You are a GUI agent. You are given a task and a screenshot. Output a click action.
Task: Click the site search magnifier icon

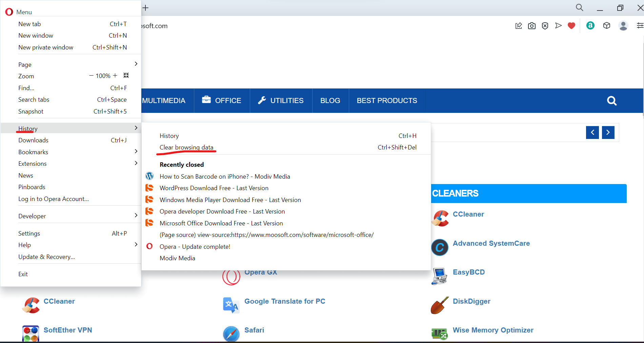[x=612, y=101]
